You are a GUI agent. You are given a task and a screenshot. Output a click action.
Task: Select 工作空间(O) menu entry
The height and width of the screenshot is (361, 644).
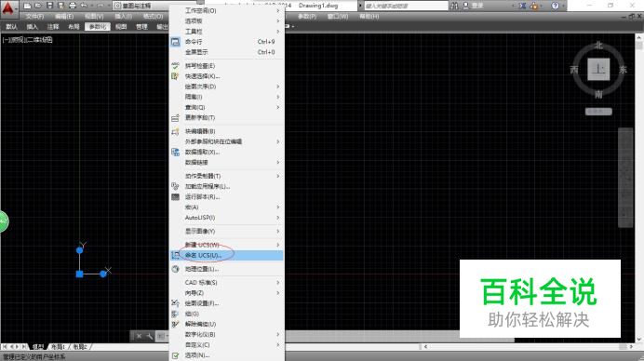[x=227, y=10]
